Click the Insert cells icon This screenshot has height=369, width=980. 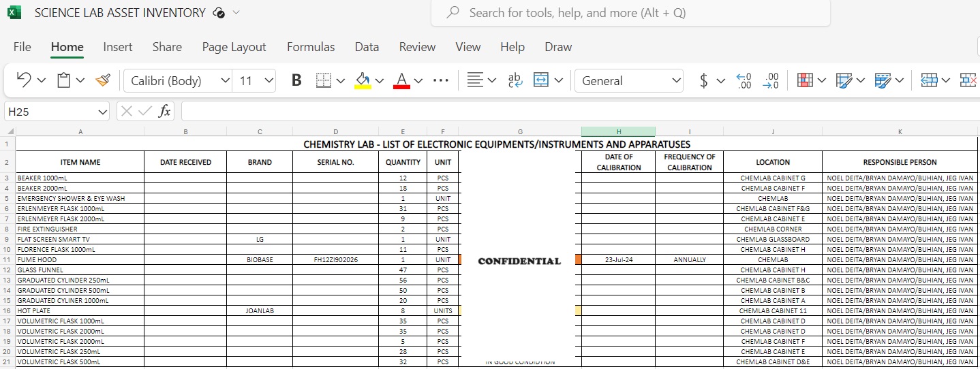click(929, 80)
